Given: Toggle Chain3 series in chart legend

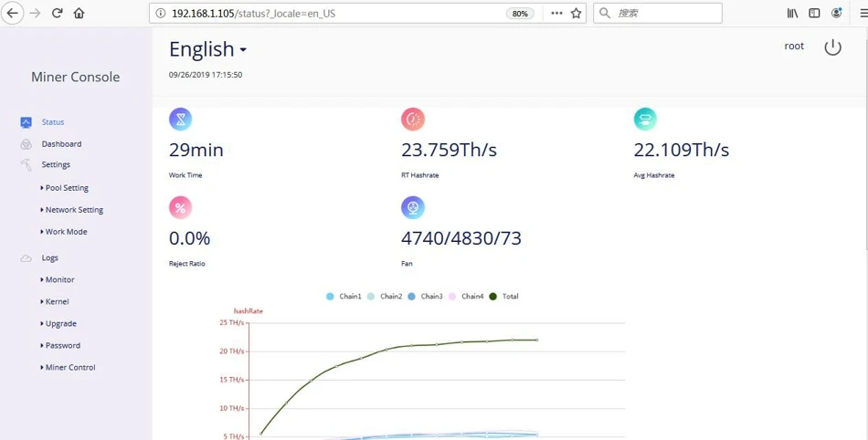Looking at the screenshot, I should pos(425,297).
